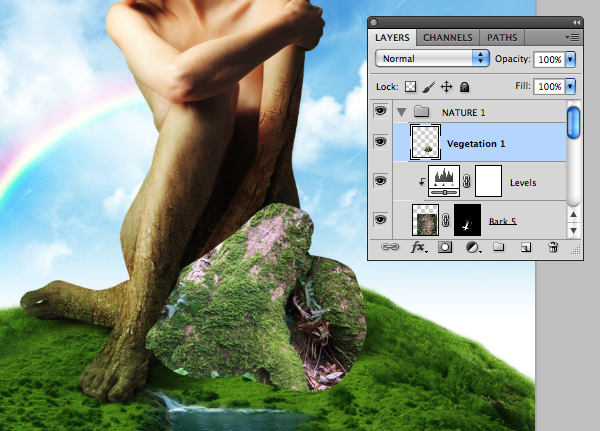This screenshot has width=600, height=431.
Task: Open the Fill slider arrow
Action: [x=570, y=87]
